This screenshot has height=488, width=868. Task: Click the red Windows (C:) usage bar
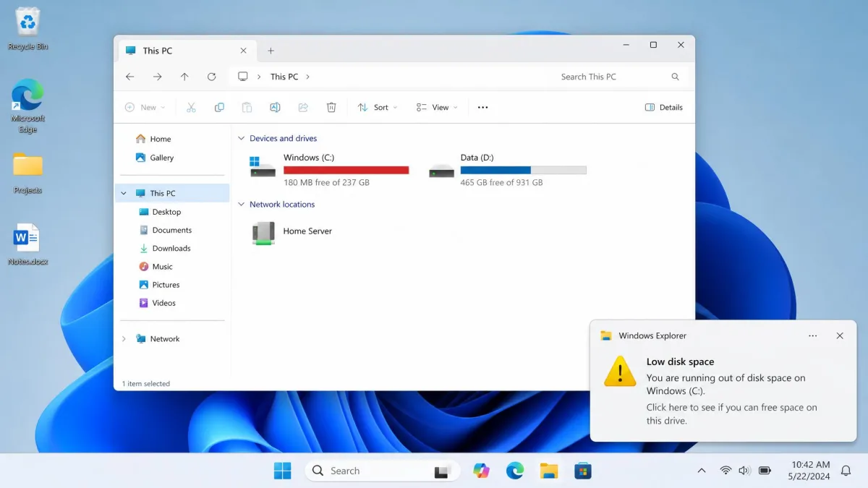[346, 171]
